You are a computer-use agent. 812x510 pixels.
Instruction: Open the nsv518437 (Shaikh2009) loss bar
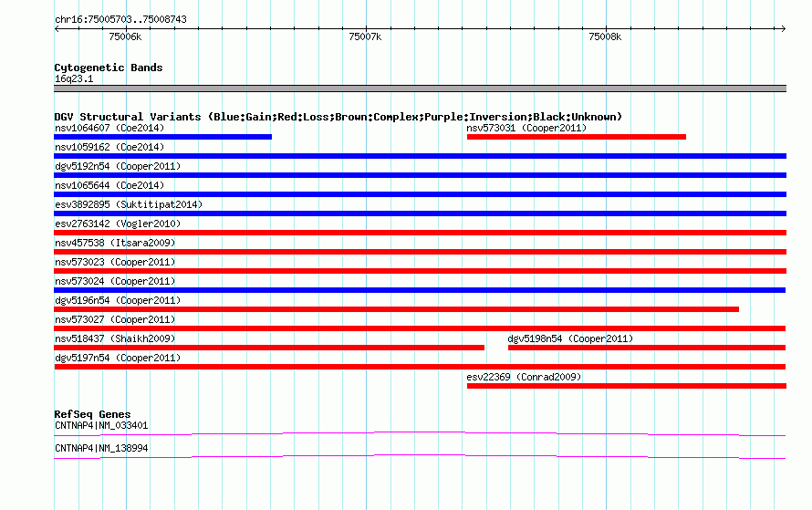269,348
